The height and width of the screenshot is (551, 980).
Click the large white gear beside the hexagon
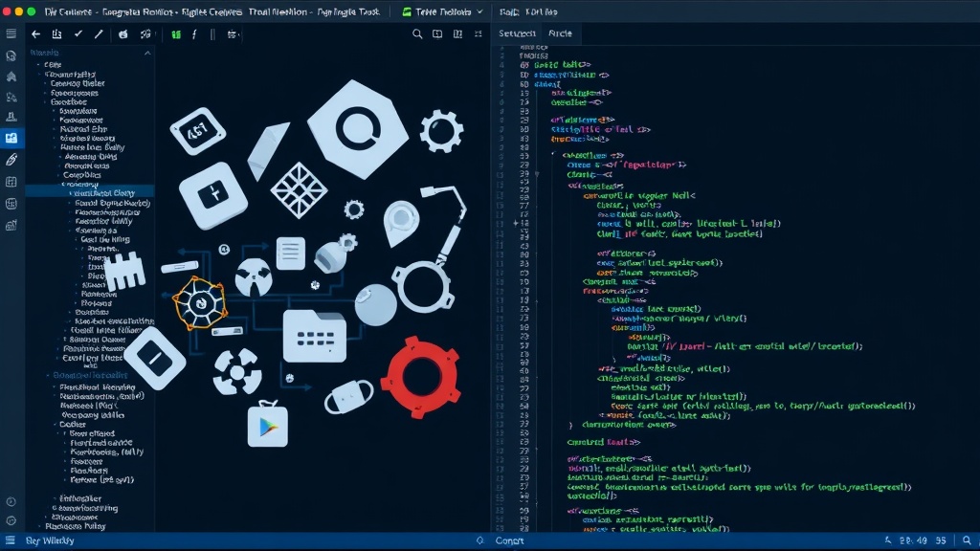441,131
